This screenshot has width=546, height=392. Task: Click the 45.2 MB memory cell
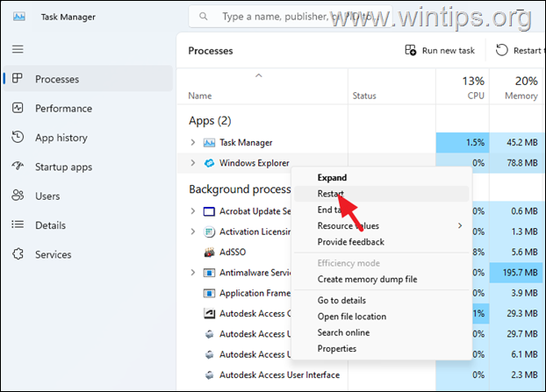(x=516, y=142)
